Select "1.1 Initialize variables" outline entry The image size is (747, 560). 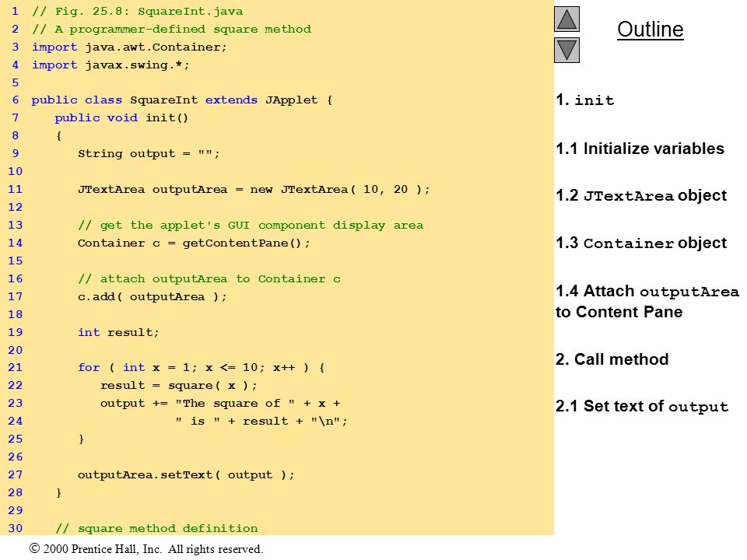tap(640, 149)
